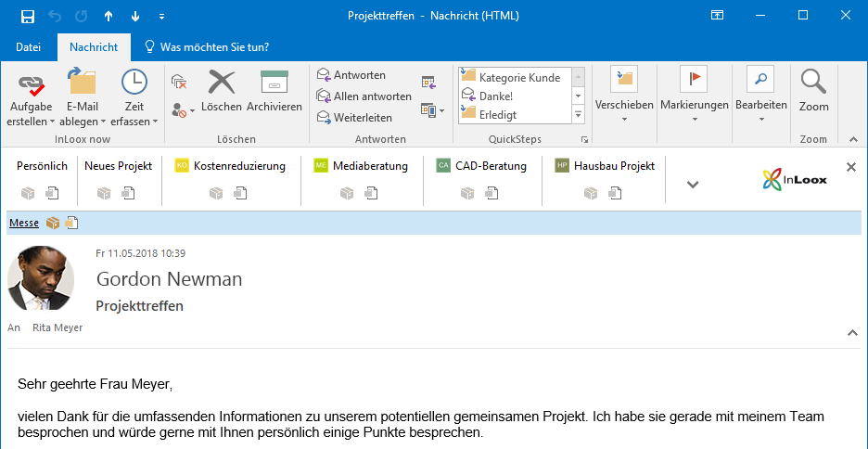The height and width of the screenshot is (449, 868).
Task: Click document icon next to Messe
Action: [71, 223]
